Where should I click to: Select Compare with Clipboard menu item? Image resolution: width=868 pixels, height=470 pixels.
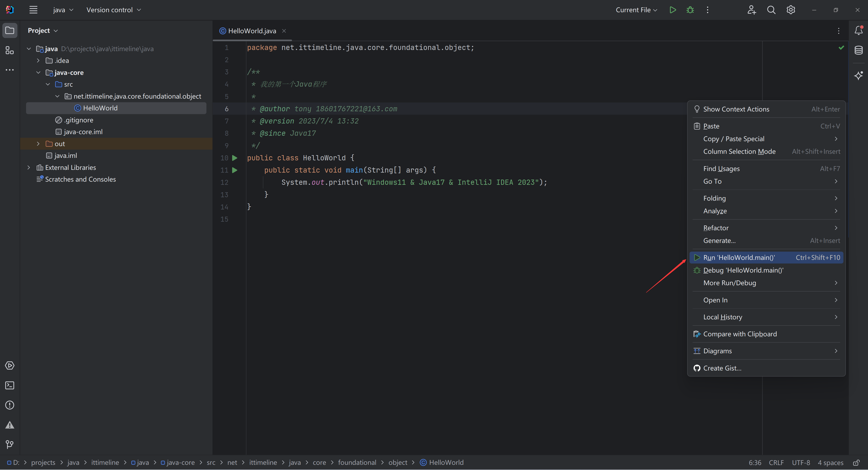pyautogui.click(x=766, y=334)
